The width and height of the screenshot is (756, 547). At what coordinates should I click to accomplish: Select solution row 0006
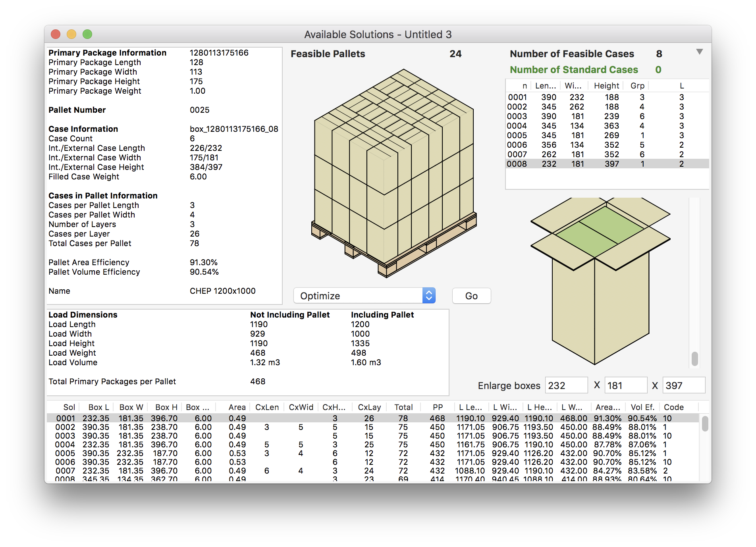(x=372, y=462)
